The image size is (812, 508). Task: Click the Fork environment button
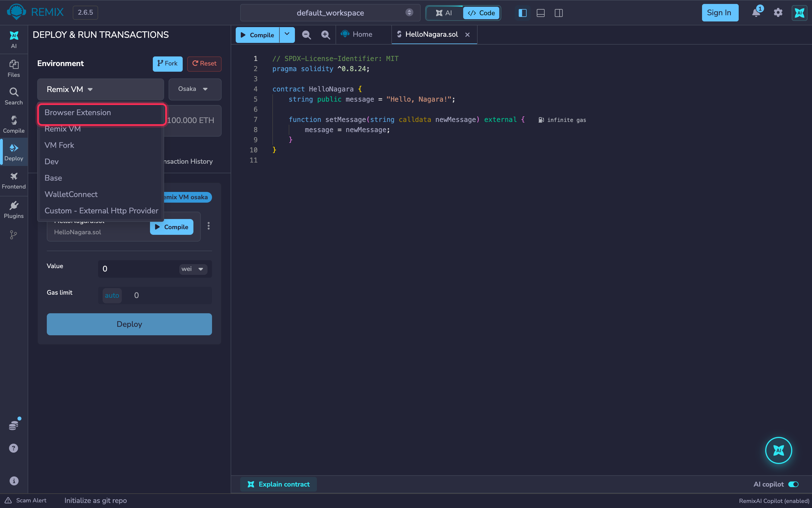pos(167,63)
